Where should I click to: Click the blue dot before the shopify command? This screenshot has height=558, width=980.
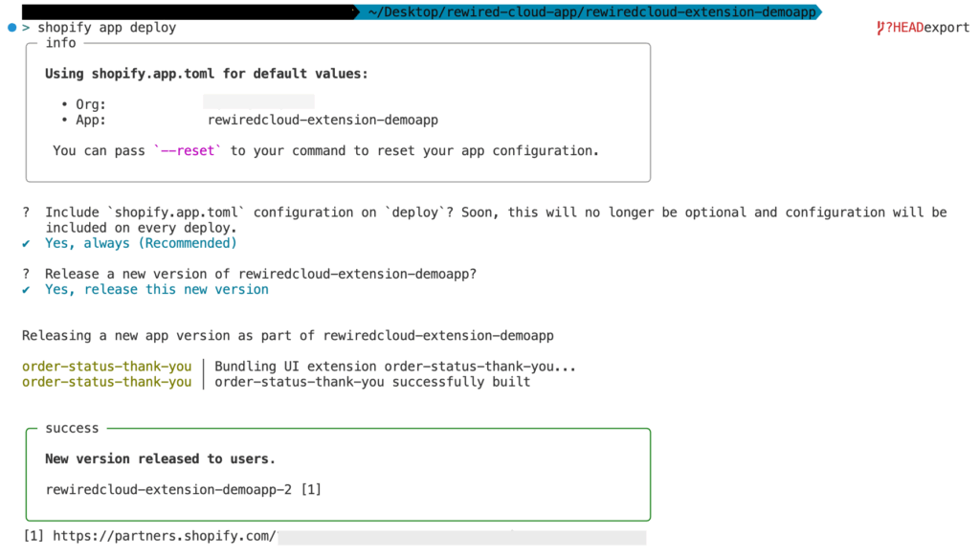11,28
